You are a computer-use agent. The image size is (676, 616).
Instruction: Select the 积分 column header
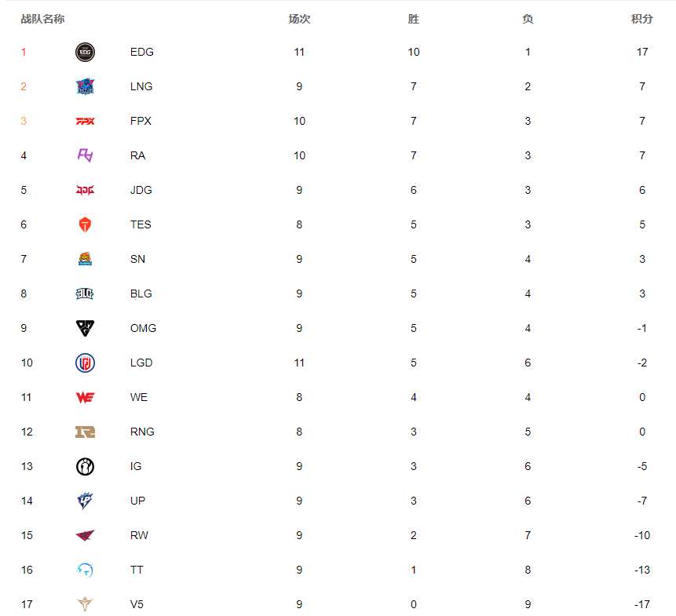[x=641, y=19]
